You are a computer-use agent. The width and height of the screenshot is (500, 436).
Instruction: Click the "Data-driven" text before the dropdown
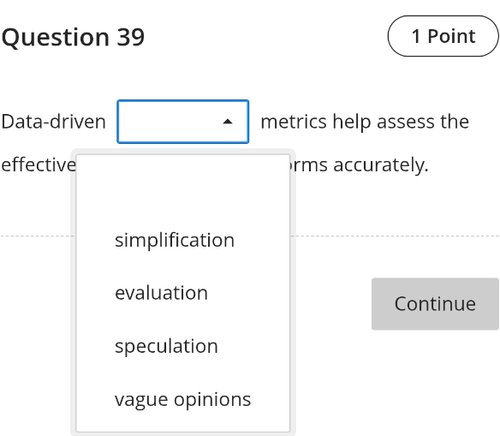(x=54, y=121)
